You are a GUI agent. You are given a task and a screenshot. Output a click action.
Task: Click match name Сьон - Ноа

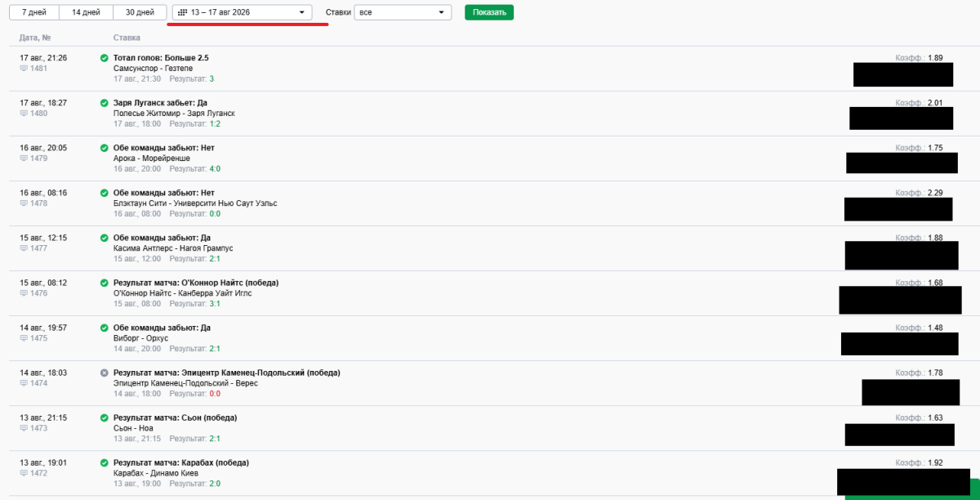(x=133, y=428)
